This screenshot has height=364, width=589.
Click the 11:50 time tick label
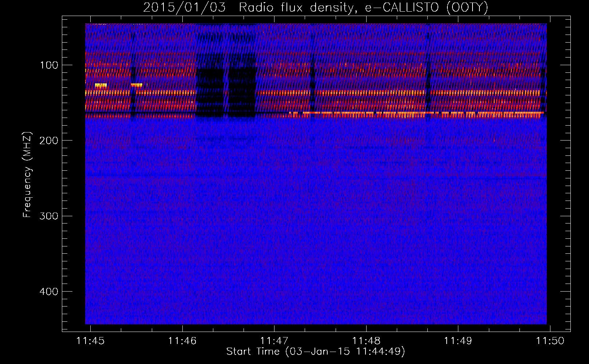[x=550, y=341]
